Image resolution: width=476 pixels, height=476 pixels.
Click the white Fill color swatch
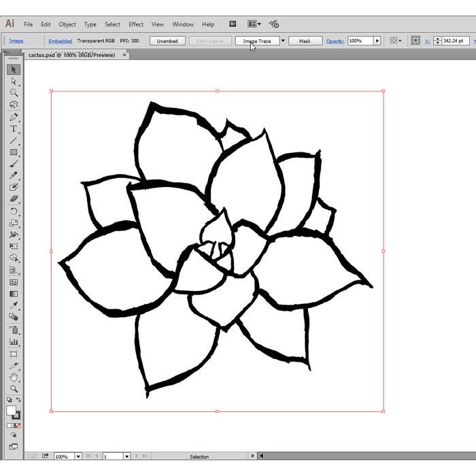(12, 410)
